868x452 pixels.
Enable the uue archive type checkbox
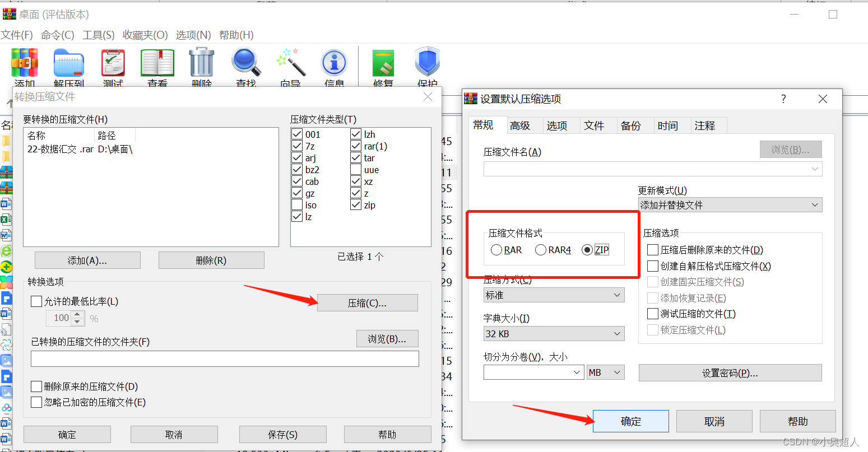(x=356, y=170)
